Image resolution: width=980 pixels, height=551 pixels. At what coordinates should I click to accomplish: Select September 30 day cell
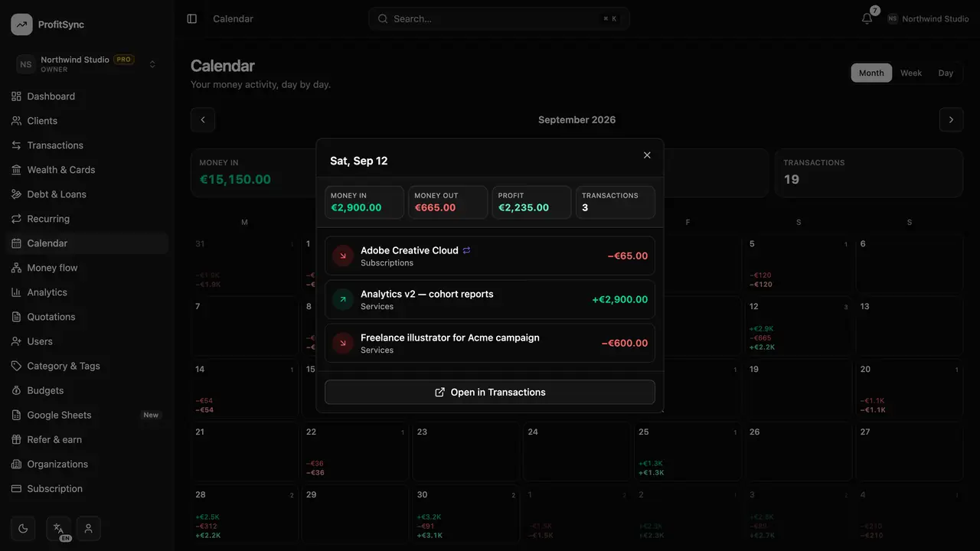click(466, 514)
